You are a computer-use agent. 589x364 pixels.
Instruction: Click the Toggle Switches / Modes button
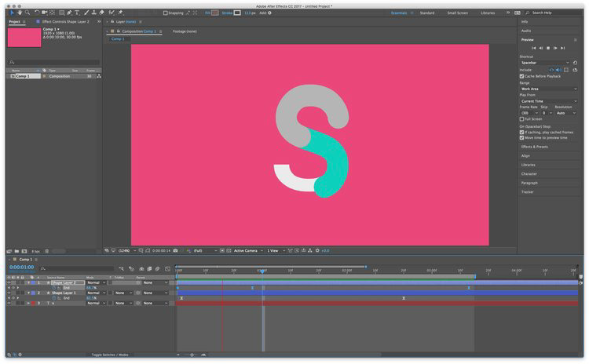coord(110,355)
